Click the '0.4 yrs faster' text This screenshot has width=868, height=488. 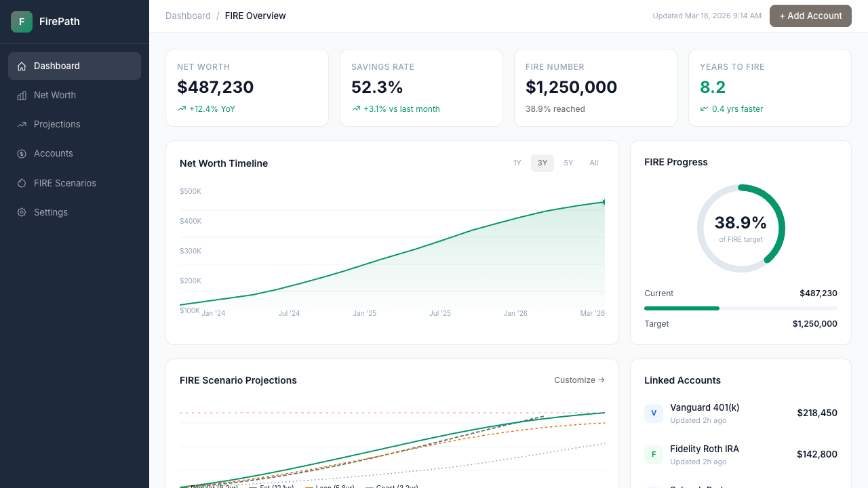click(738, 108)
